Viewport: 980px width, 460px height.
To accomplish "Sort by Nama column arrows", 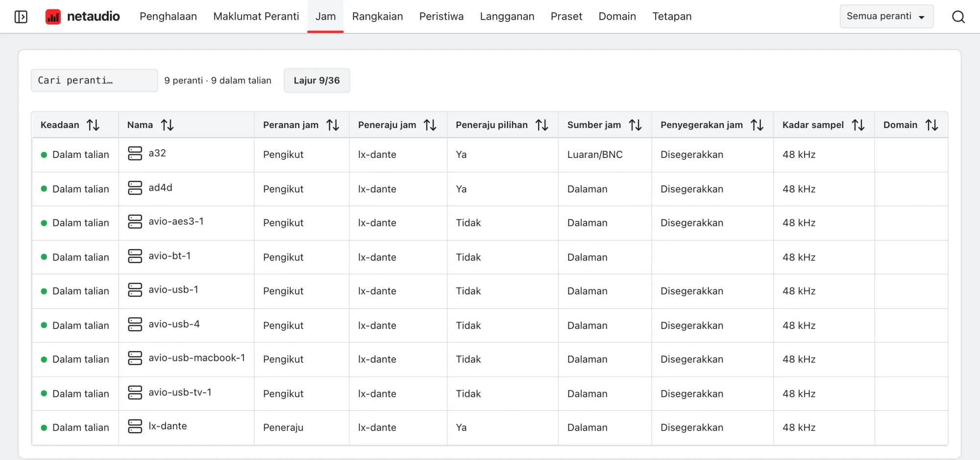I will tap(167, 125).
